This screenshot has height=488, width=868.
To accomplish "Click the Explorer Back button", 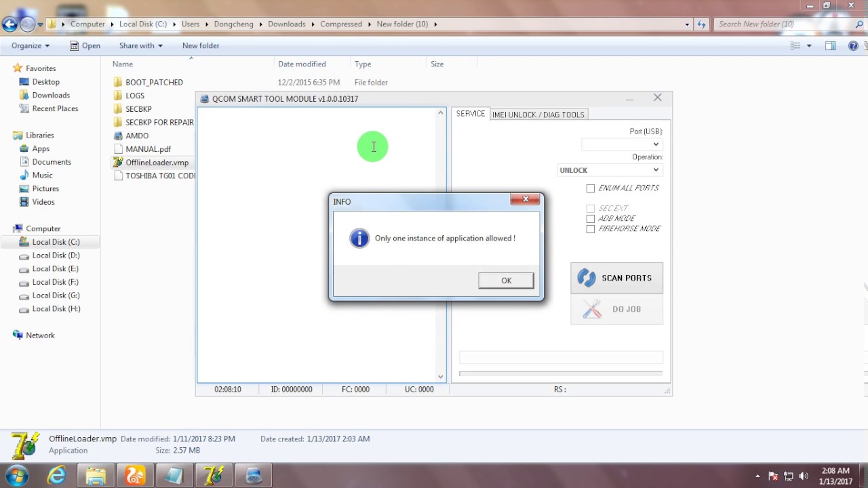I will pyautogui.click(x=9, y=24).
